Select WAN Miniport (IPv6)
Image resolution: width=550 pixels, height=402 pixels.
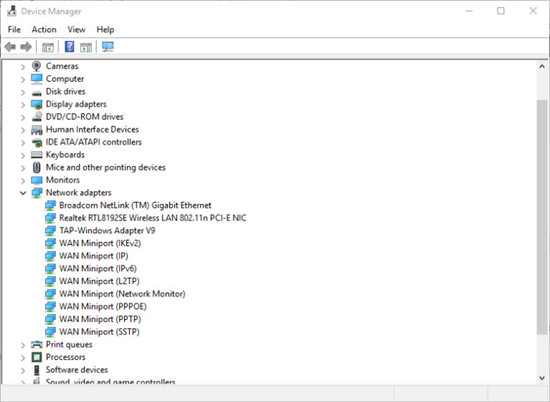pyautogui.click(x=98, y=268)
